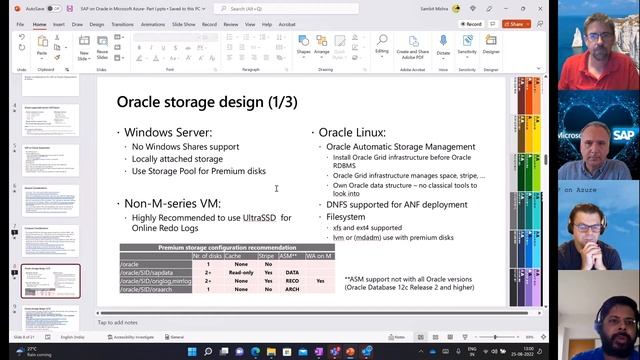The width and height of the screenshot is (640, 360).
Task: Click the Share button
Action: [513, 24]
